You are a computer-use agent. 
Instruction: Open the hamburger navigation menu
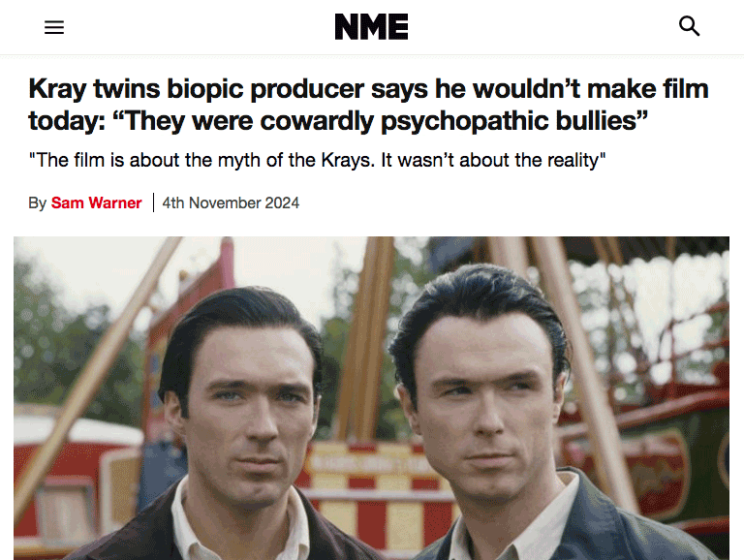(x=54, y=27)
